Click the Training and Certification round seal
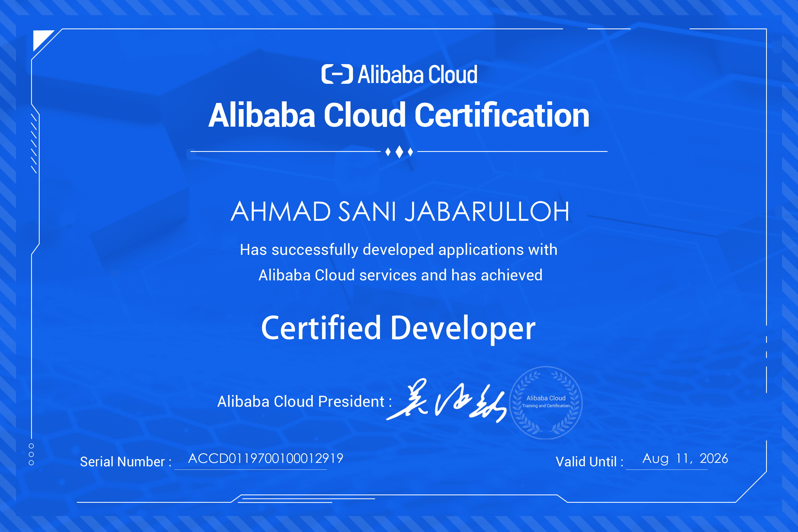This screenshot has height=532, width=798. [x=546, y=403]
